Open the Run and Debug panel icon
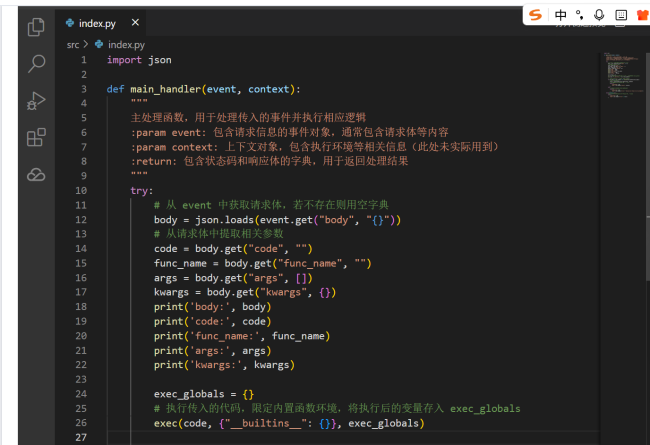This screenshot has width=650, height=445. tap(36, 101)
